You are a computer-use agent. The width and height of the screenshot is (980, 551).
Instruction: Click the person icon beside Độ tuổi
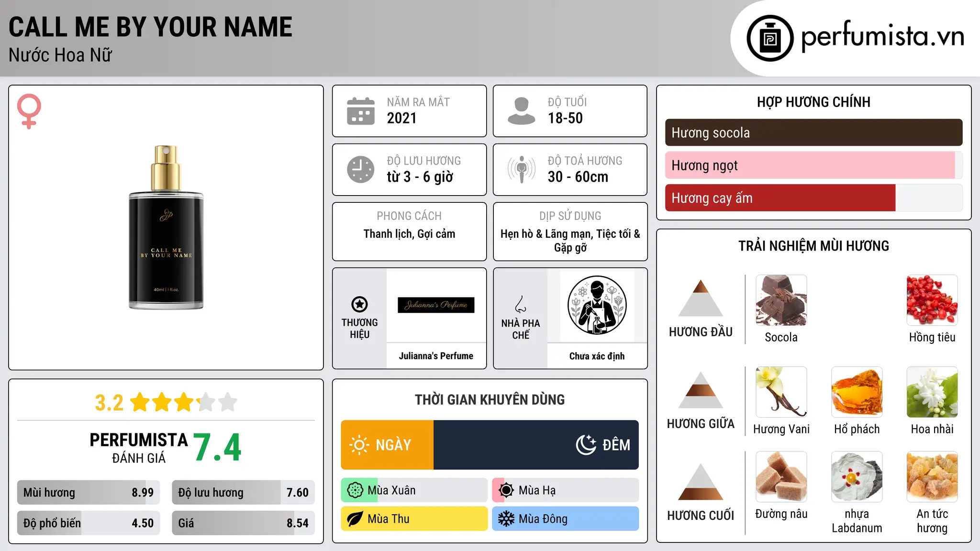(522, 111)
